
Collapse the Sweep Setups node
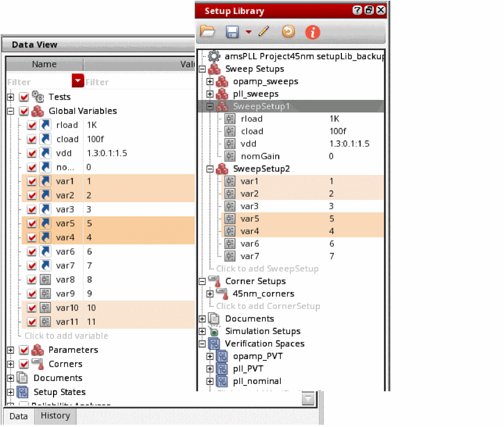pos(202,69)
